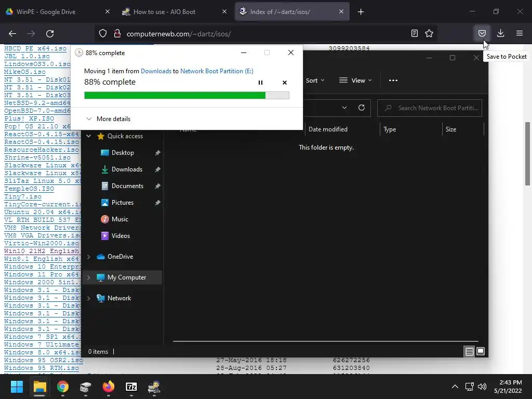Switch Explorer to details view layout
The image size is (532, 399).
click(469, 352)
